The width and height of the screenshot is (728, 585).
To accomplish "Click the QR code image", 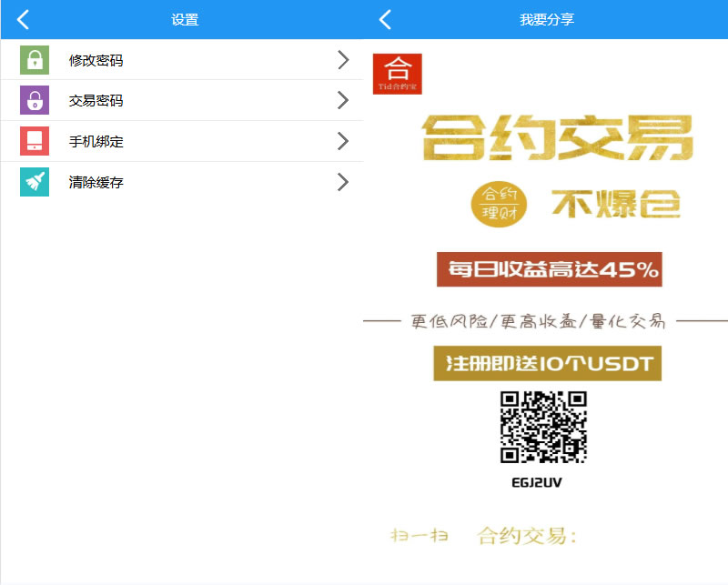I will tap(543, 427).
